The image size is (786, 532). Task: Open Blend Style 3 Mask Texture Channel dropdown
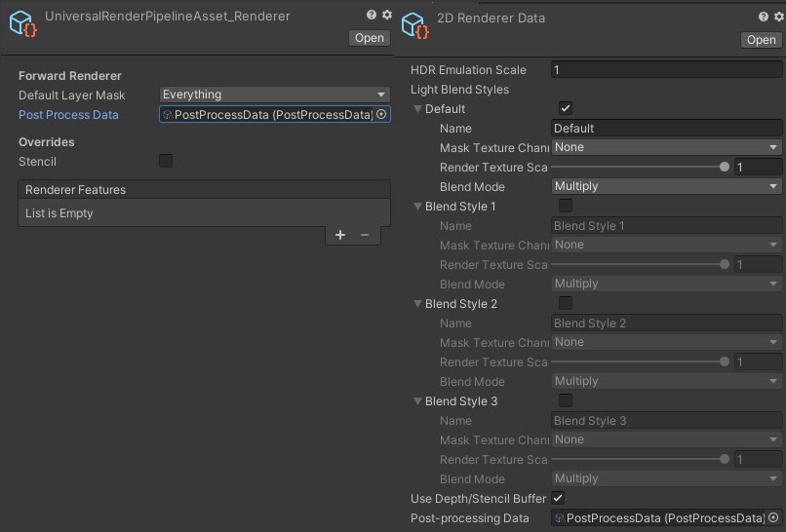(667, 439)
